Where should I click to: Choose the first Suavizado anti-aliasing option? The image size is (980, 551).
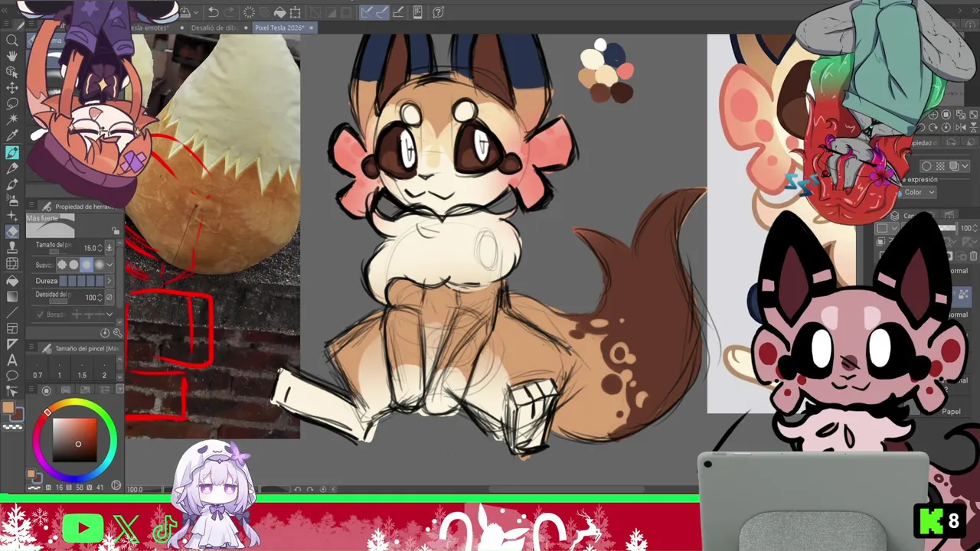(x=62, y=265)
